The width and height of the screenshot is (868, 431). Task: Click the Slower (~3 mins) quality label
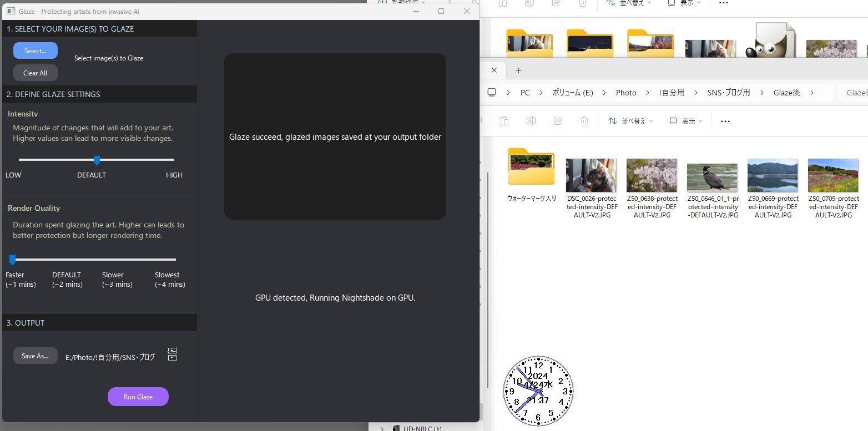(117, 280)
